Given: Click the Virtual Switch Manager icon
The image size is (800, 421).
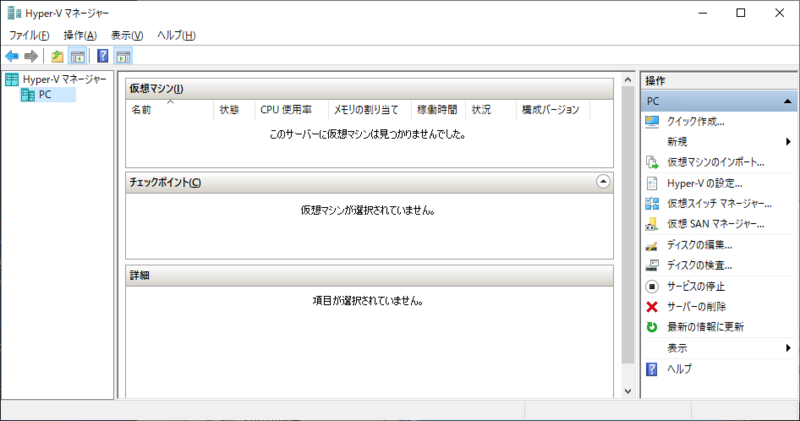Looking at the screenshot, I should coord(652,204).
